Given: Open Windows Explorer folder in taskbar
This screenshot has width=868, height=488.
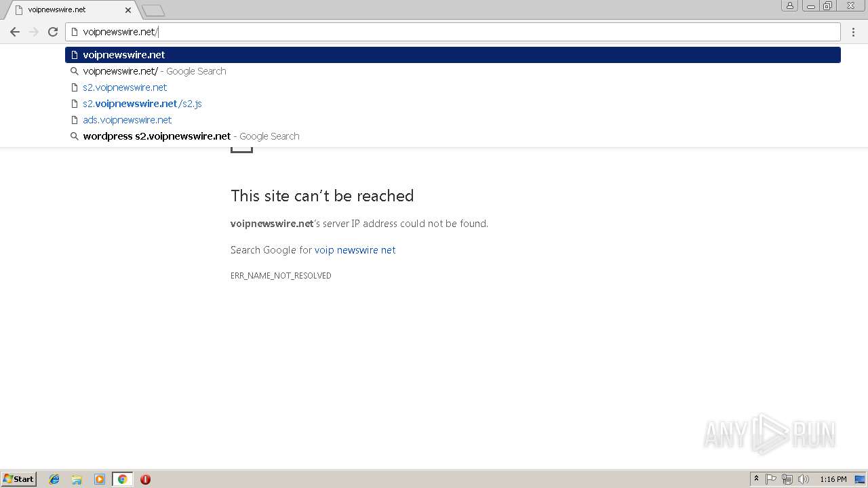Looking at the screenshot, I should pyautogui.click(x=77, y=479).
